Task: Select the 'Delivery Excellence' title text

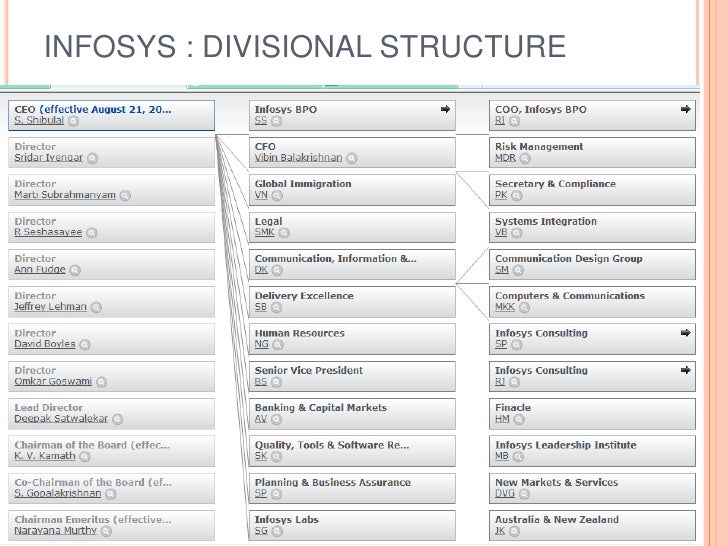Action: [304, 296]
